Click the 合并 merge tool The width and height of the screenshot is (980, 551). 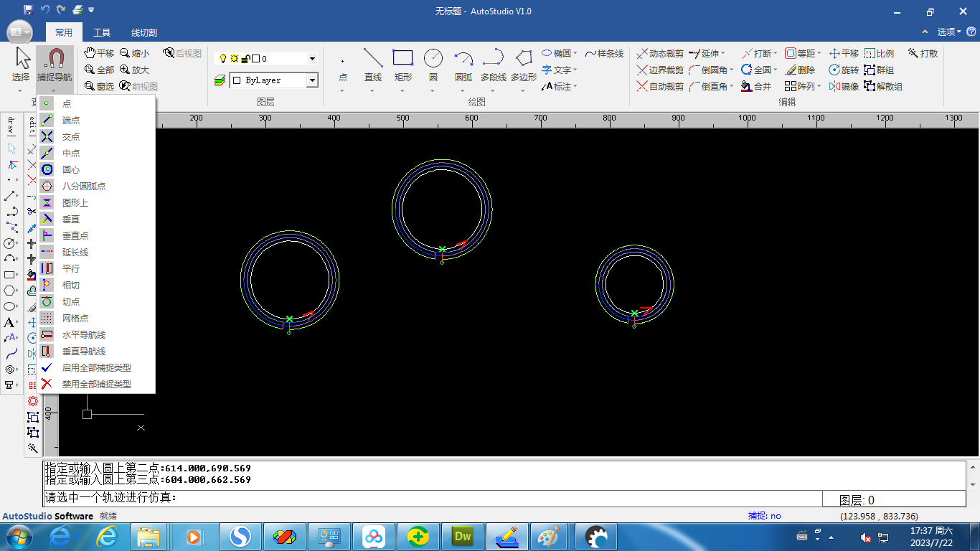pos(756,86)
